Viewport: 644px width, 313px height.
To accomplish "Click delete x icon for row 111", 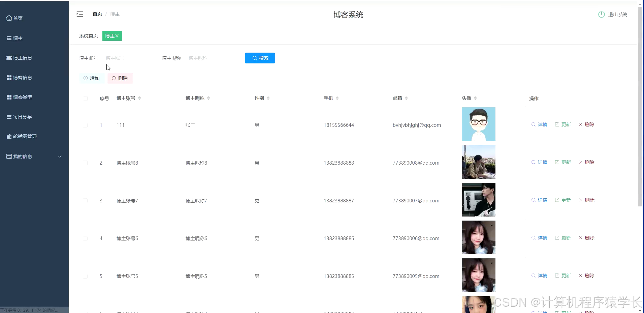I will 581,124.
